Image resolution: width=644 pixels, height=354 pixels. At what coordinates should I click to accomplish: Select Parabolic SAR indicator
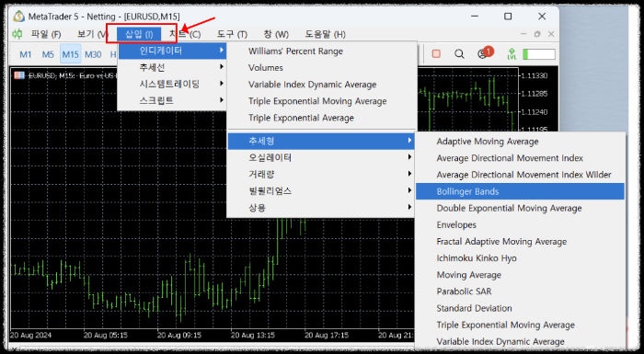[464, 291]
